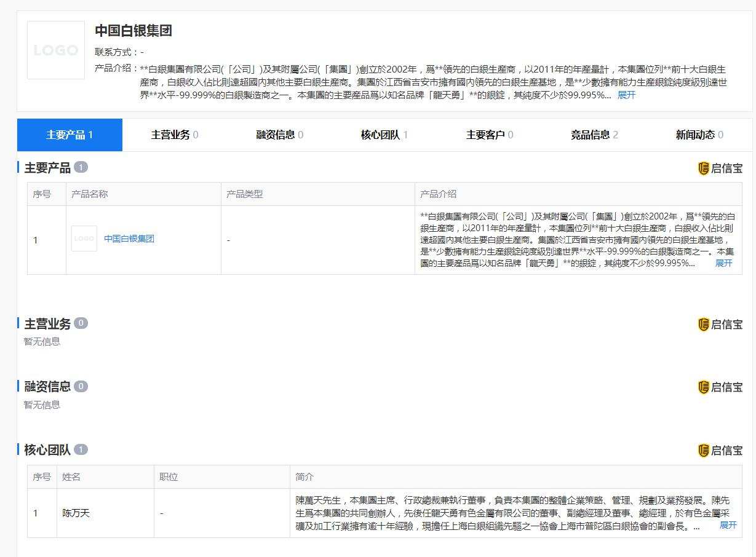Image resolution: width=756 pixels, height=557 pixels.
Task: Click the 中国白银集团 product row logo thumbnail
Action: click(84, 239)
